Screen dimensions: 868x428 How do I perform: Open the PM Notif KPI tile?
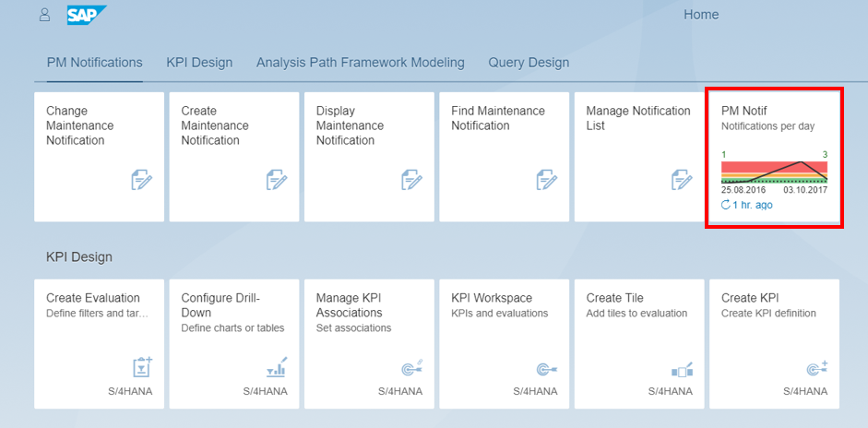tap(775, 157)
